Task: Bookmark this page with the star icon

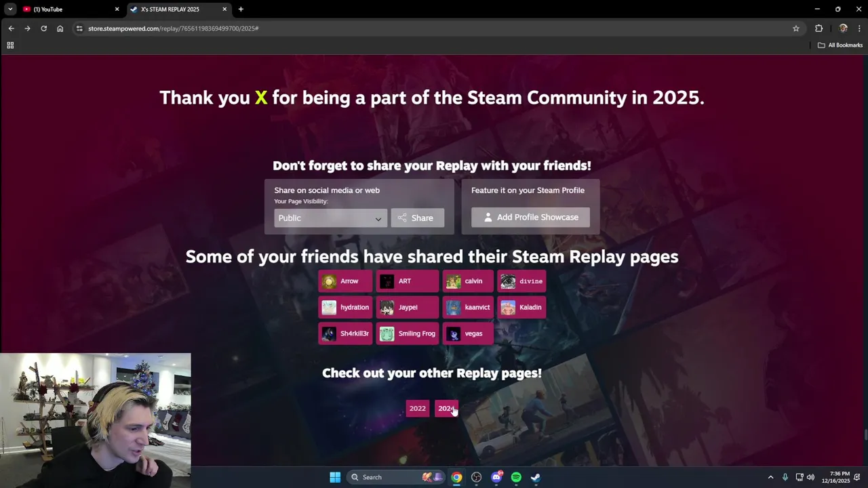Action: (796, 28)
